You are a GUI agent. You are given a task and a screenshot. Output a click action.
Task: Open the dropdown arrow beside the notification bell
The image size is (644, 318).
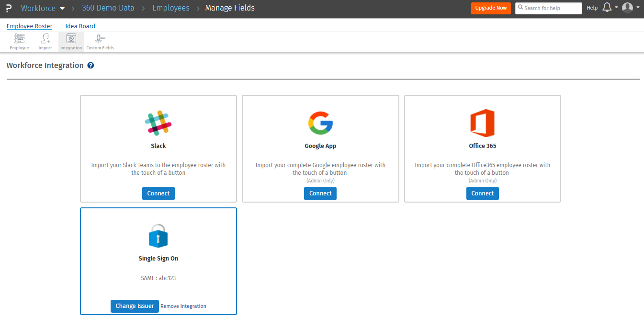click(617, 8)
